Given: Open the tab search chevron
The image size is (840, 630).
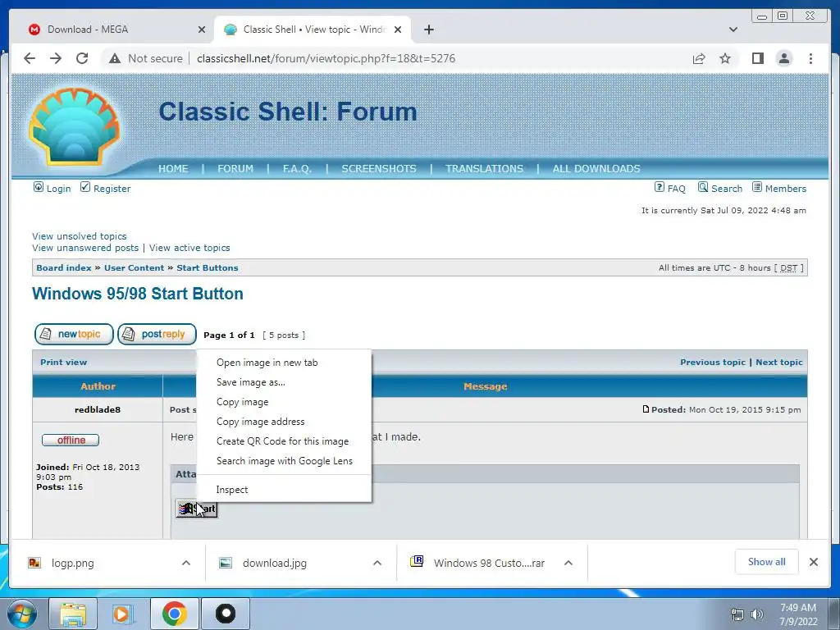Looking at the screenshot, I should click(x=733, y=30).
